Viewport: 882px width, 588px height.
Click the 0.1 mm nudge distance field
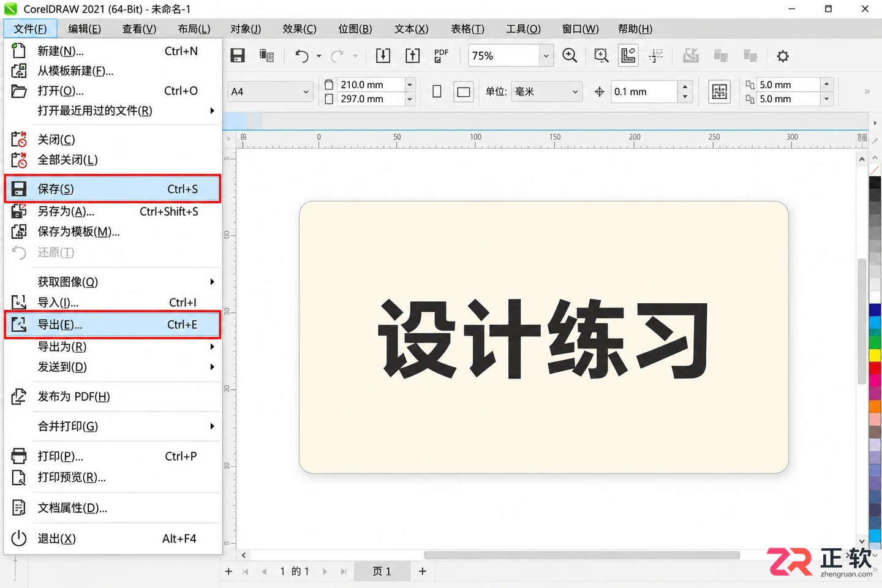pos(645,92)
